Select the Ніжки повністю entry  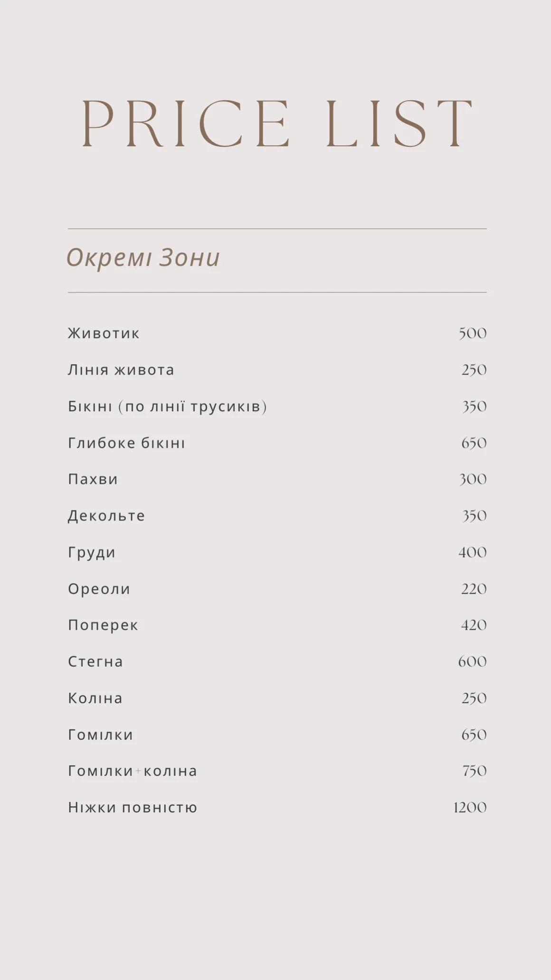pyautogui.click(x=133, y=807)
